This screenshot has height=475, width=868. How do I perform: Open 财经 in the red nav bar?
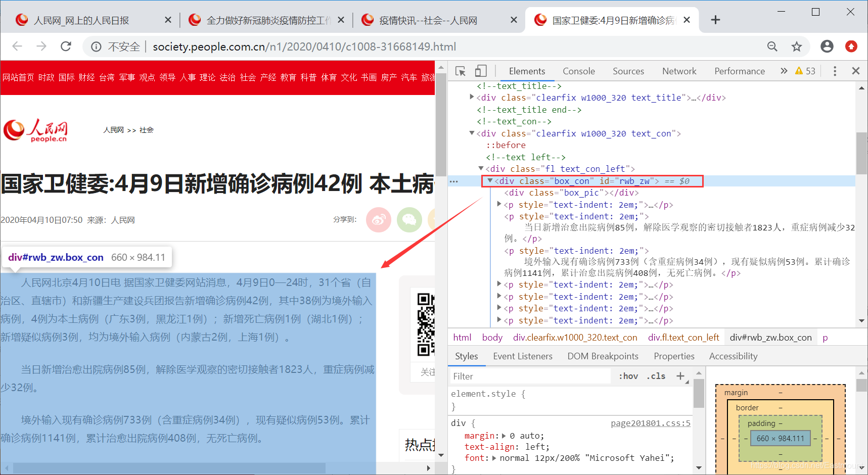86,77
